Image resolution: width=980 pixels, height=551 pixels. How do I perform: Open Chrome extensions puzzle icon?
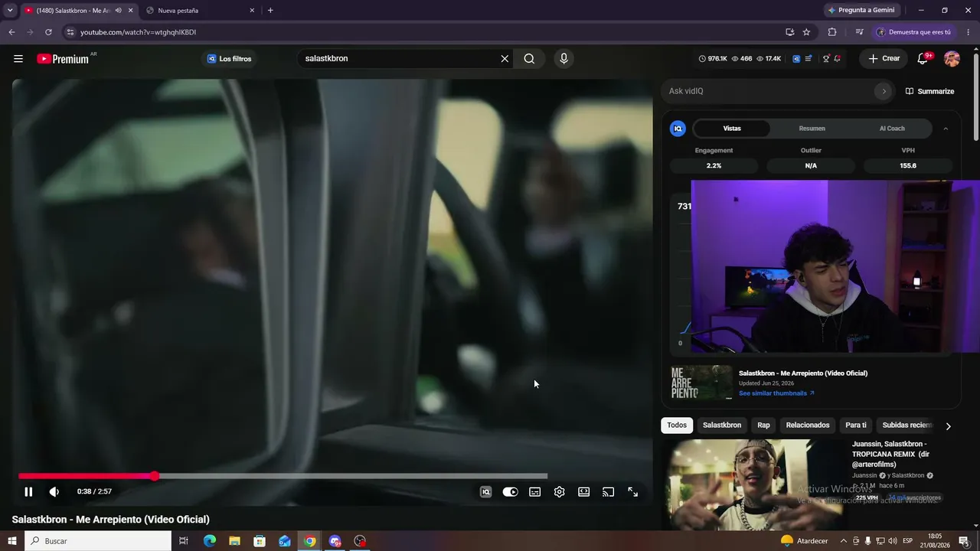[x=832, y=32]
